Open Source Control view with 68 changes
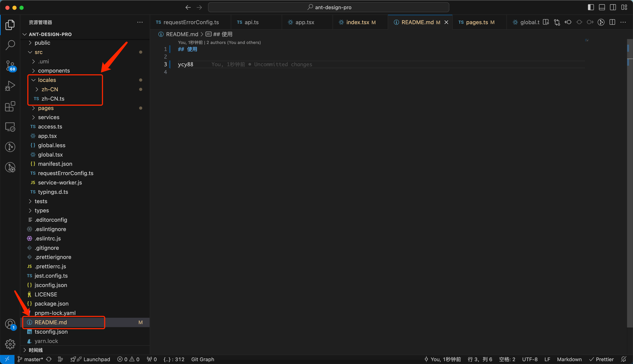Viewport: 633px width, 364px height. pos(10,66)
